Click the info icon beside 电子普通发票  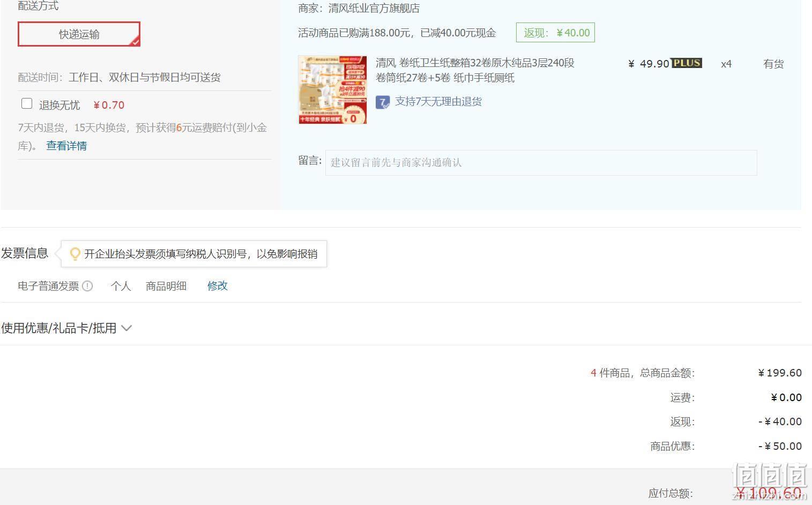(88, 286)
